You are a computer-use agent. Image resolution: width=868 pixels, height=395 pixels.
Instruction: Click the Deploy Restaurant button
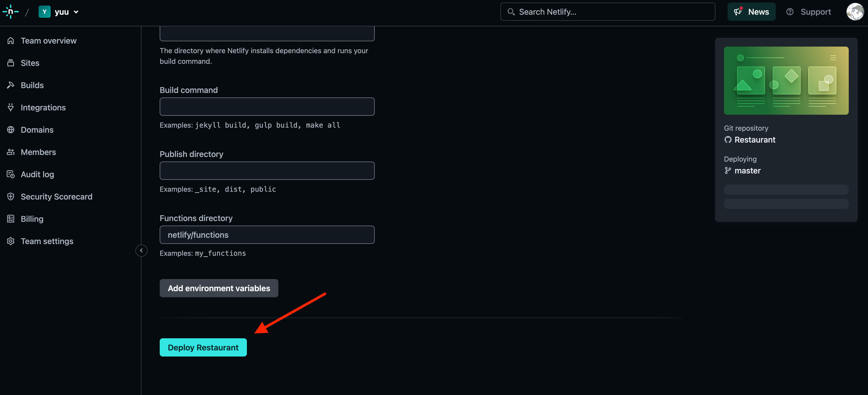tap(203, 347)
